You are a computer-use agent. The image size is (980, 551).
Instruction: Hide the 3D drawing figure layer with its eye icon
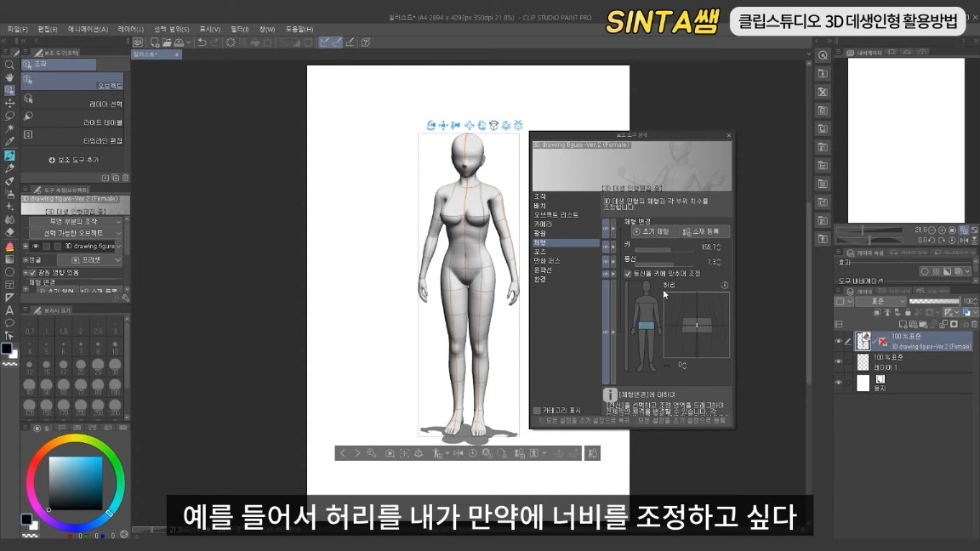(x=839, y=341)
